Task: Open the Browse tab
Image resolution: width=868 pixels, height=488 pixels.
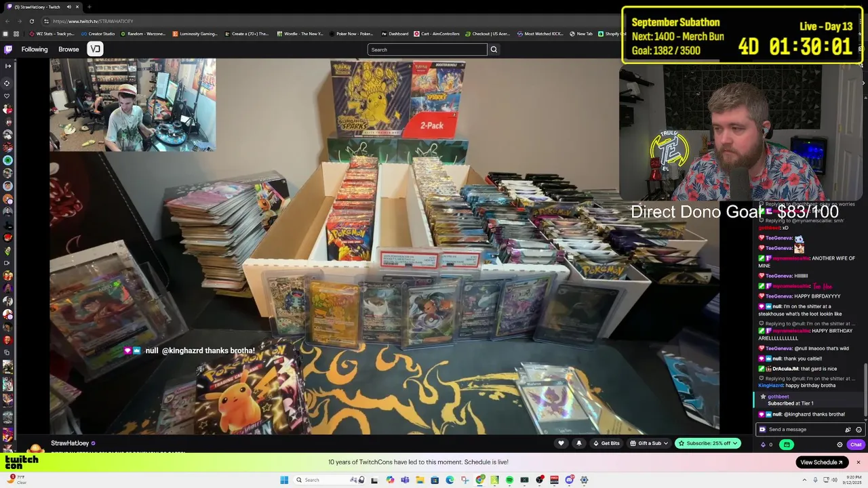Action: (68, 49)
